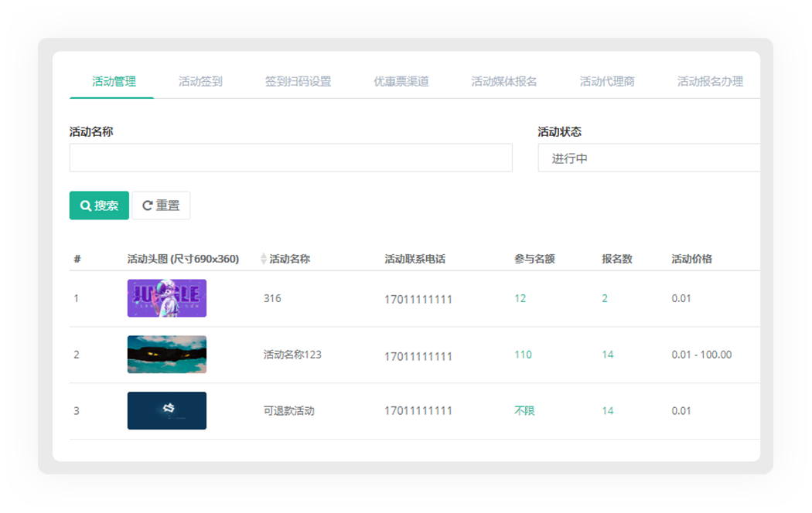Click the activity name 可退款活动

tap(288, 410)
